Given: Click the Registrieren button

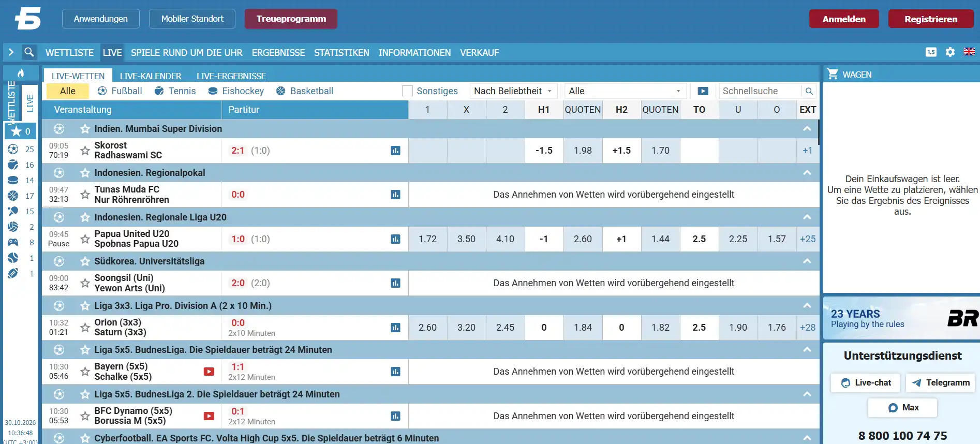Looking at the screenshot, I should pos(931,19).
